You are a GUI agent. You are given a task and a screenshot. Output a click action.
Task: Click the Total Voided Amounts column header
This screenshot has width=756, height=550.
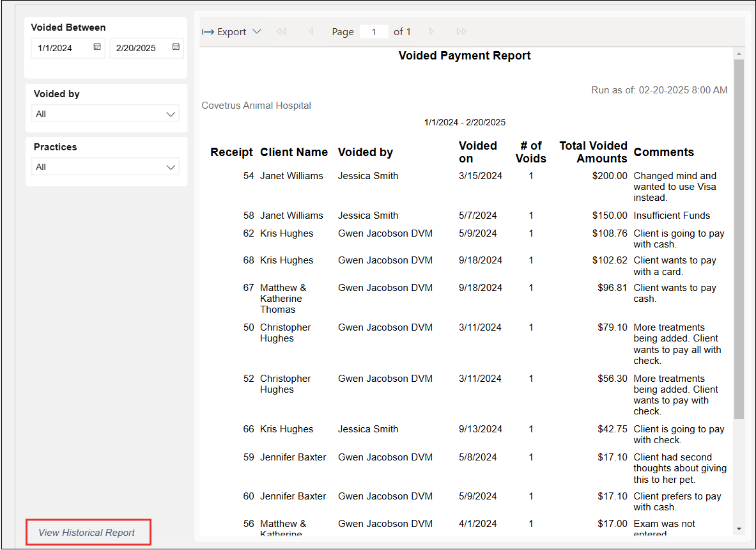[593, 152]
